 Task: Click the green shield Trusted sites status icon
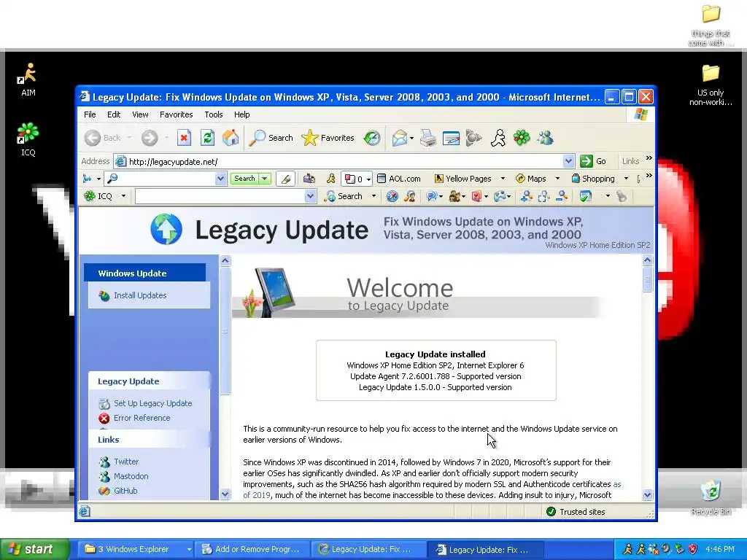click(551, 512)
